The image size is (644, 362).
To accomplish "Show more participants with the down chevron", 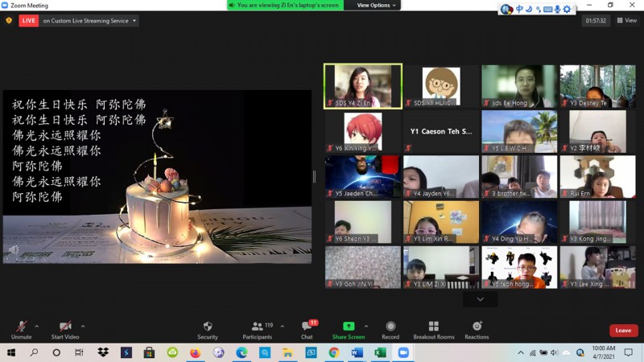I will [481, 299].
